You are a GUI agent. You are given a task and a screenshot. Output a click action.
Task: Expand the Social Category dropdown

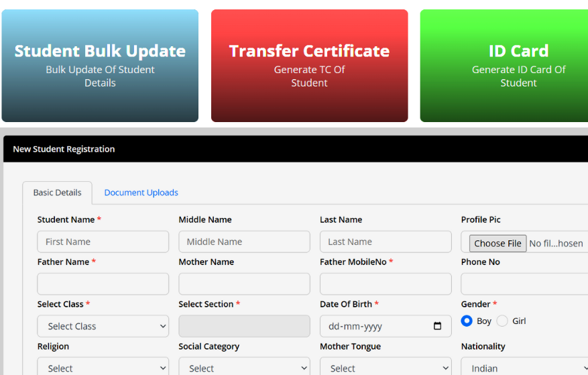pyautogui.click(x=244, y=368)
